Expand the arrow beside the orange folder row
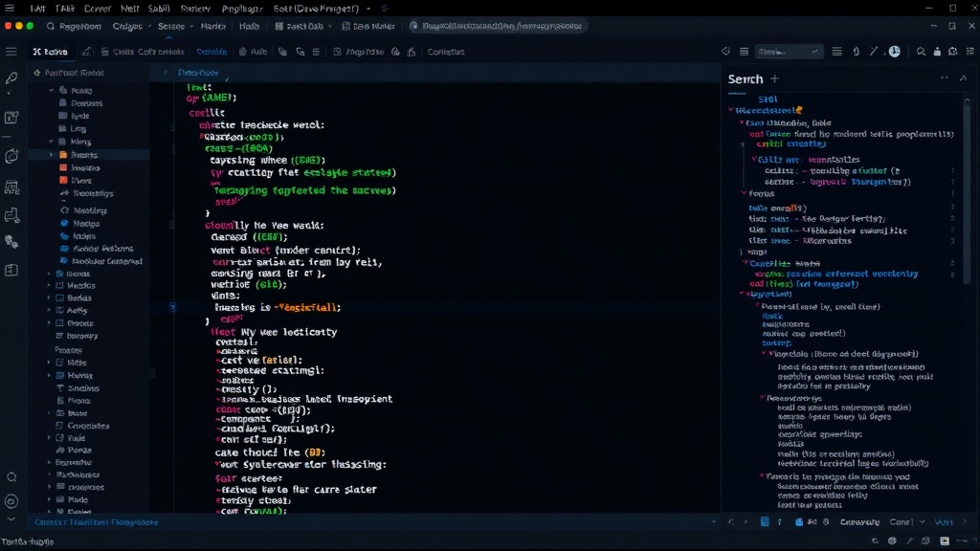Viewport: 980px width, 551px height. click(x=52, y=155)
